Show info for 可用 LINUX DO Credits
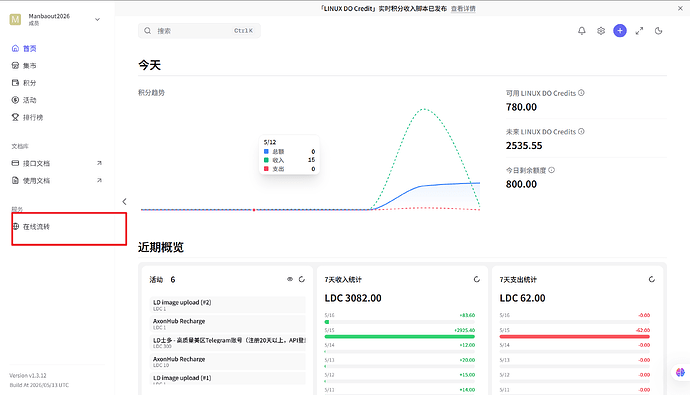This screenshot has height=395, width=690. point(581,93)
